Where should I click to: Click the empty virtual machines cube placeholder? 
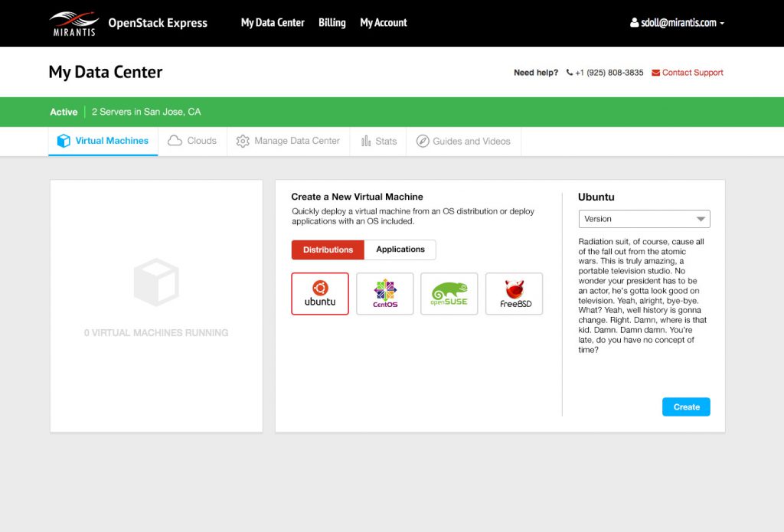156,282
